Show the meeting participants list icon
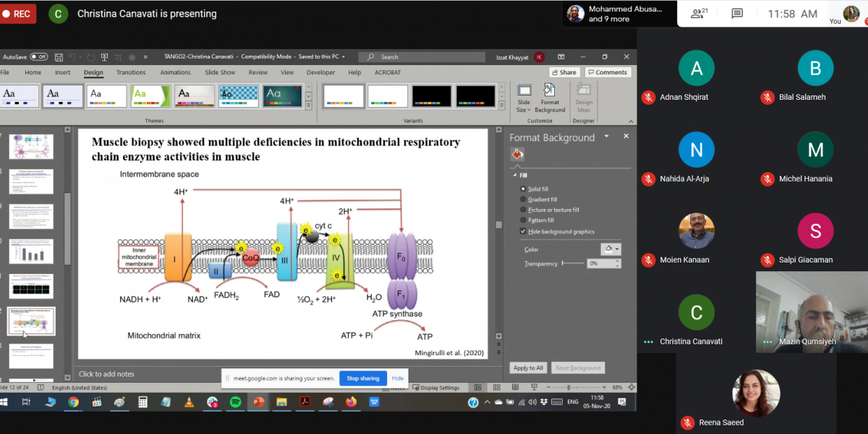 (x=699, y=14)
